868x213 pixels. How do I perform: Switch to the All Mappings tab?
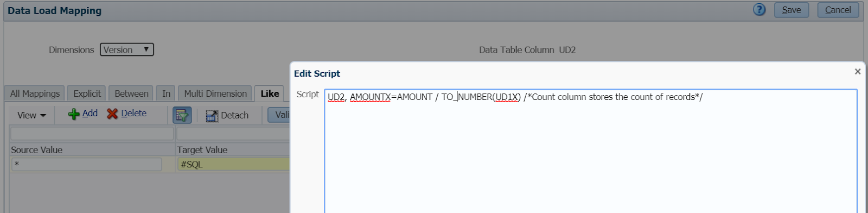pos(35,93)
